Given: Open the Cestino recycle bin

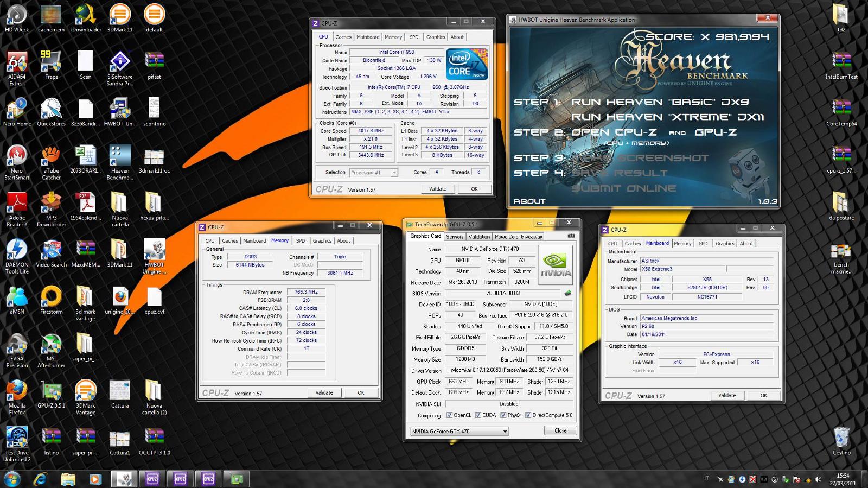Looking at the screenshot, I should [841, 441].
